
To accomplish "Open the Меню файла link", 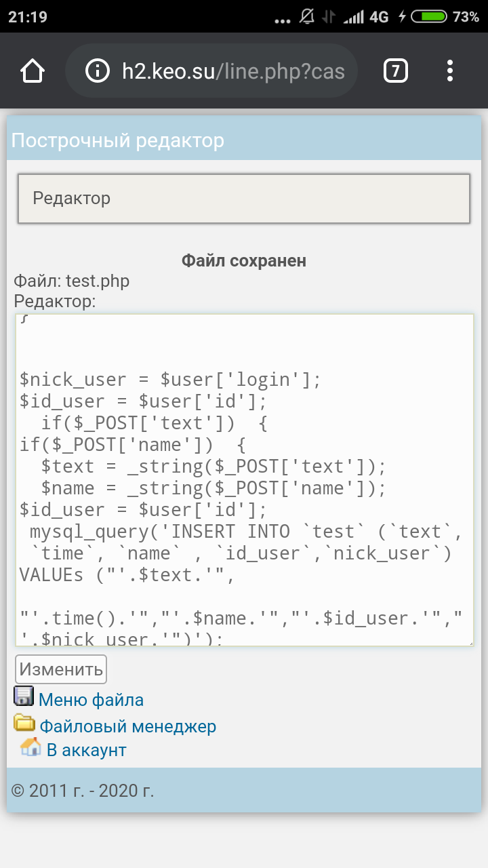I will (x=91, y=700).
